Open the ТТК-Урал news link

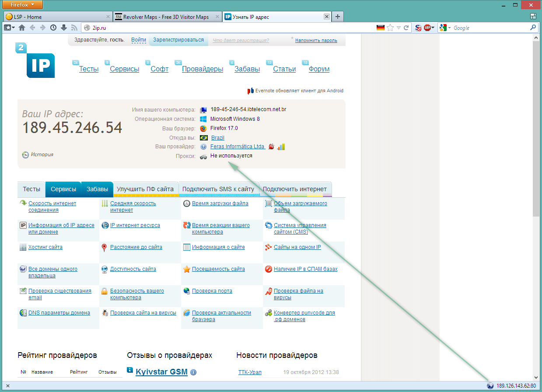250,372
